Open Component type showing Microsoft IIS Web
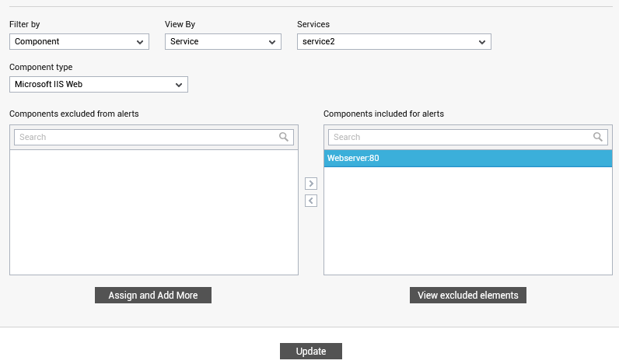This screenshot has height=364, width=619. (98, 84)
